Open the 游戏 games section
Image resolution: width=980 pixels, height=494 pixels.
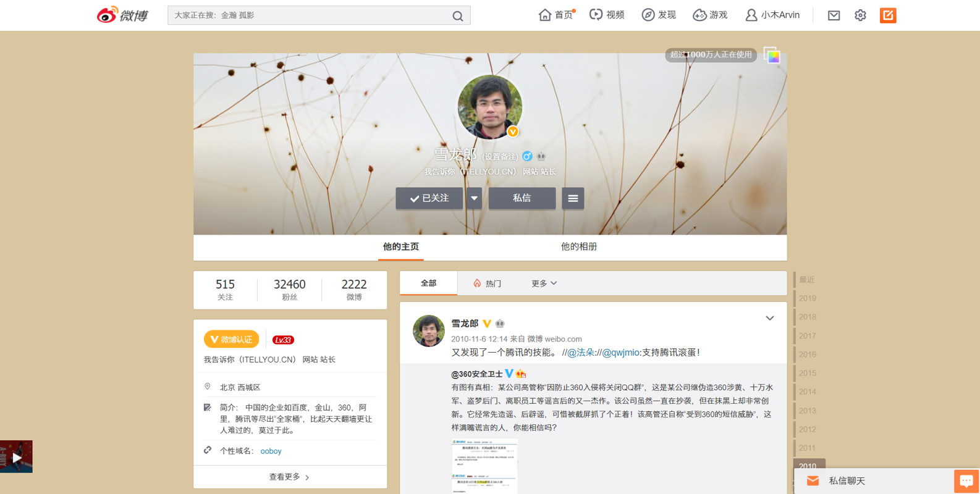(x=710, y=15)
